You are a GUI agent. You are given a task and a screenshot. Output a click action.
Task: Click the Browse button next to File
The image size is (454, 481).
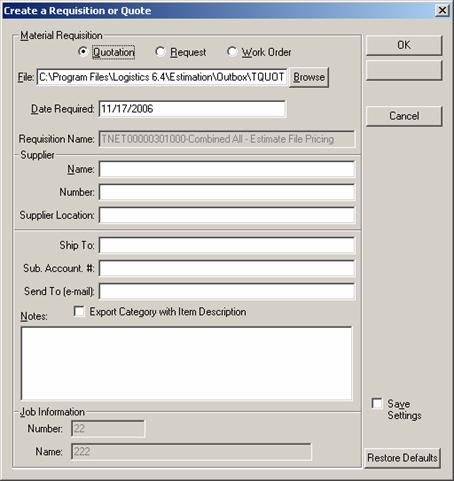(x=309, y=77)
